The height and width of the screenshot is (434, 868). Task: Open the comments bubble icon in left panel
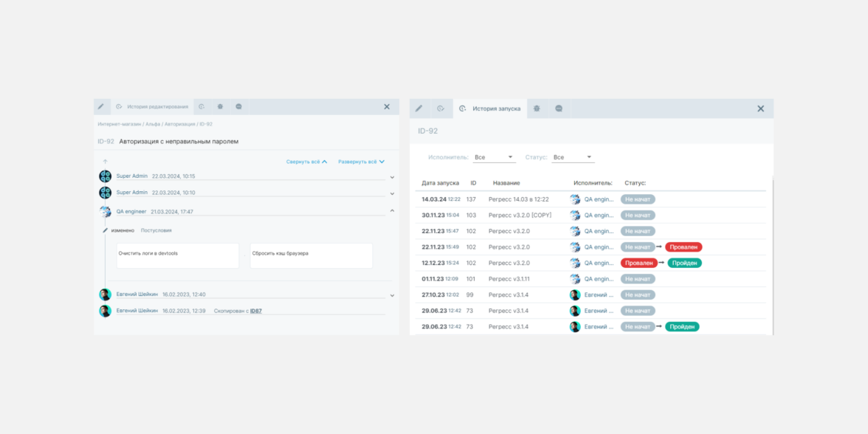[238, 107]
